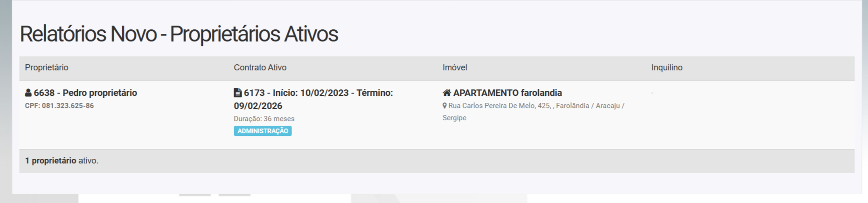Image resolution: width=868 pixels, height=203 pixels.
Task: Click the "Duração: 36 meses" text
Action: click(x=264, y=119)
